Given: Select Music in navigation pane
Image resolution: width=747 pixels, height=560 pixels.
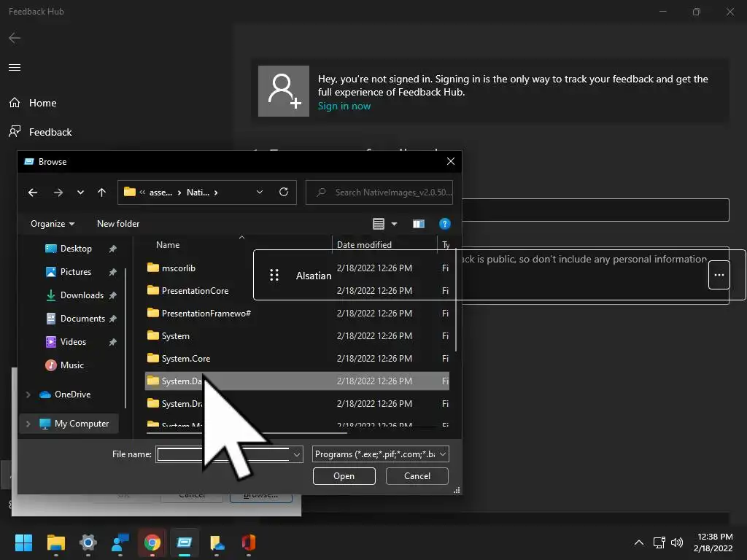Looking at the screenshot, I should pos(71,365).
